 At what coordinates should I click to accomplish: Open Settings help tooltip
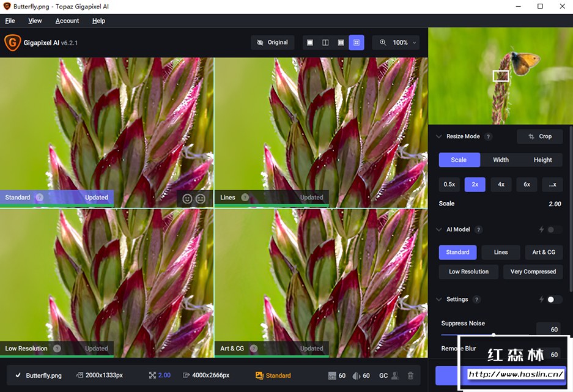pyautogui.click(x=476, y=300)
